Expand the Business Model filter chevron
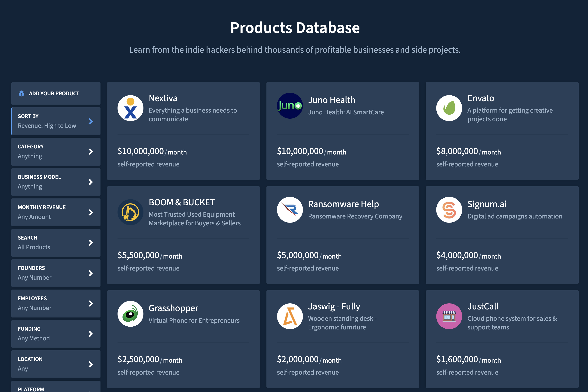The width and height of the screenshot is (588, 392). coord(91,182)
